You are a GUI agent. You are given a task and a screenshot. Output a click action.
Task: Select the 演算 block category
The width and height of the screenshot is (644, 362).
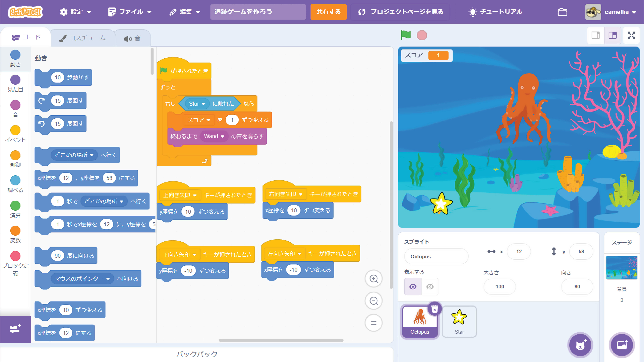pyautogui.click(x=15, y=209)
